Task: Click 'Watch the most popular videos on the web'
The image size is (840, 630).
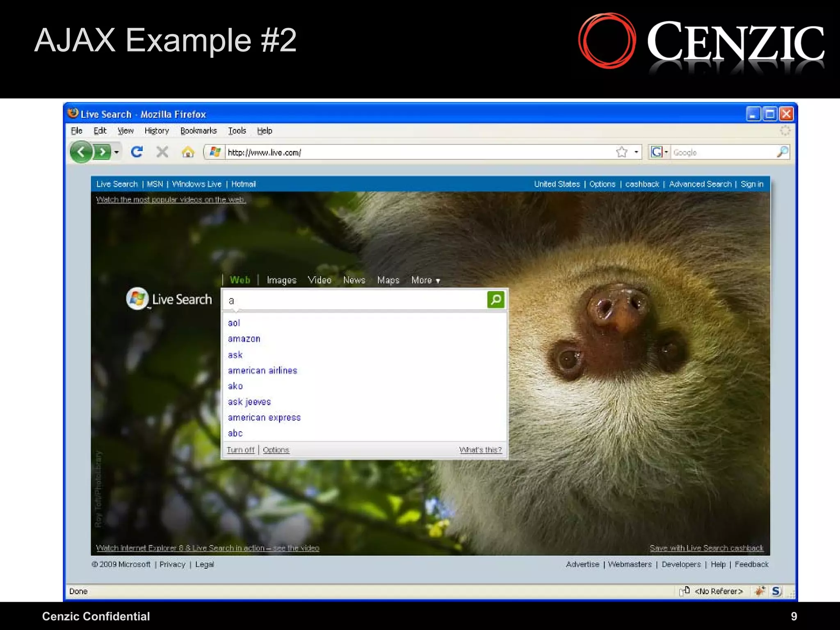Action: tap(171, 200)
